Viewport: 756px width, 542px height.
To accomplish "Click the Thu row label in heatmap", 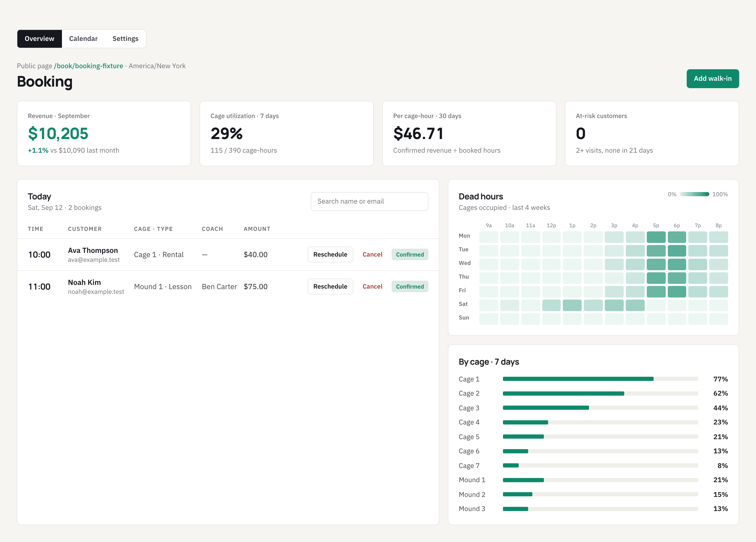I will pyautogui.click(x=464, y=277).
